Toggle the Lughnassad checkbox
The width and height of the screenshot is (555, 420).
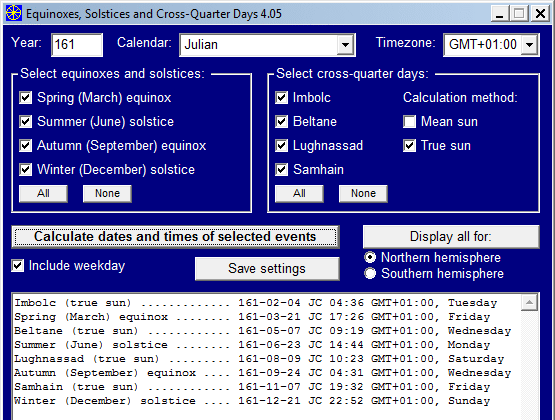pyautogui.click(x=281, y=145)
